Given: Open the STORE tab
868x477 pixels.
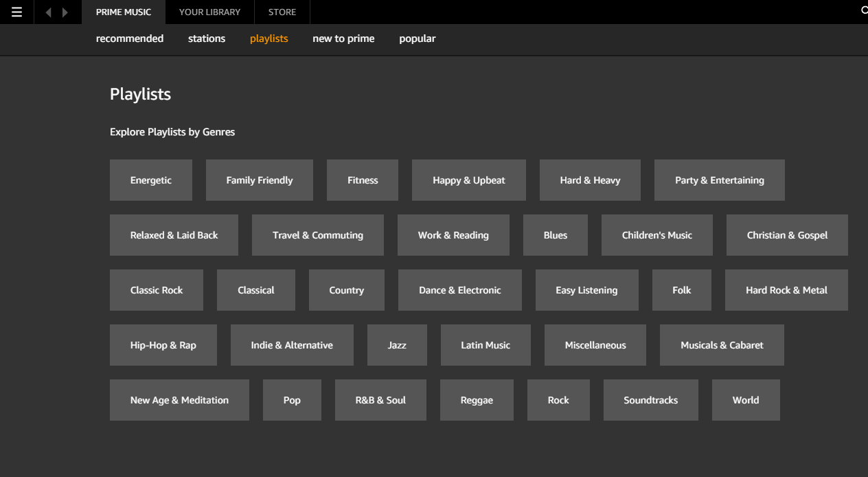Looking at the screenshot, I should click(282, 12).
